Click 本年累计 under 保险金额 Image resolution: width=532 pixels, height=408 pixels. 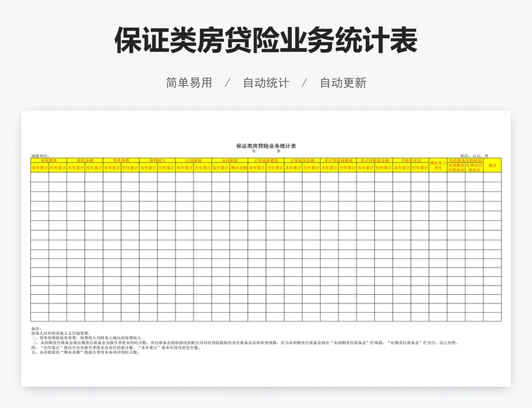76,168
